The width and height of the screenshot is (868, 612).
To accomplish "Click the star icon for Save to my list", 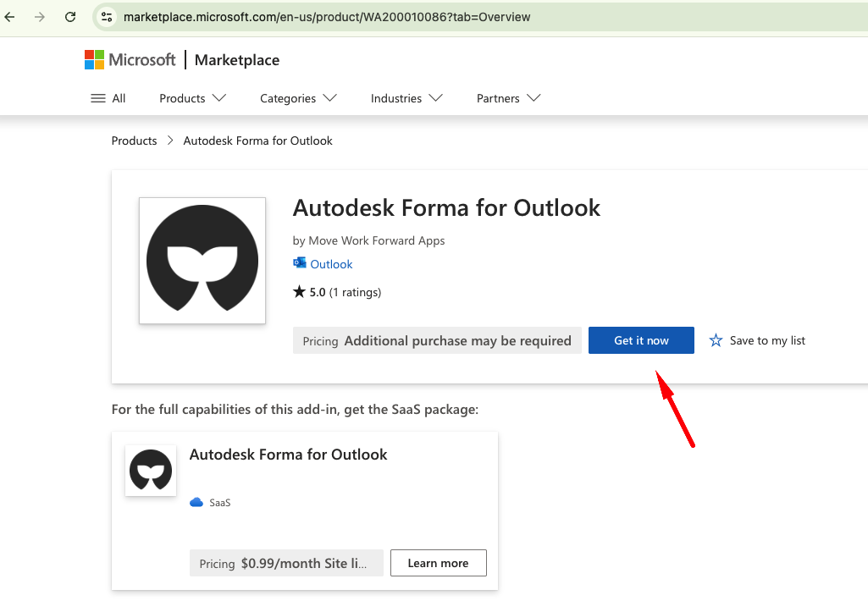I will 716,340.
